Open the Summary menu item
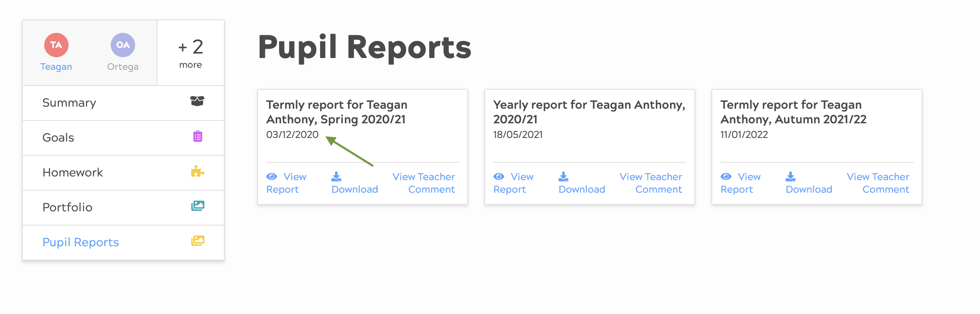 (69, 103)
